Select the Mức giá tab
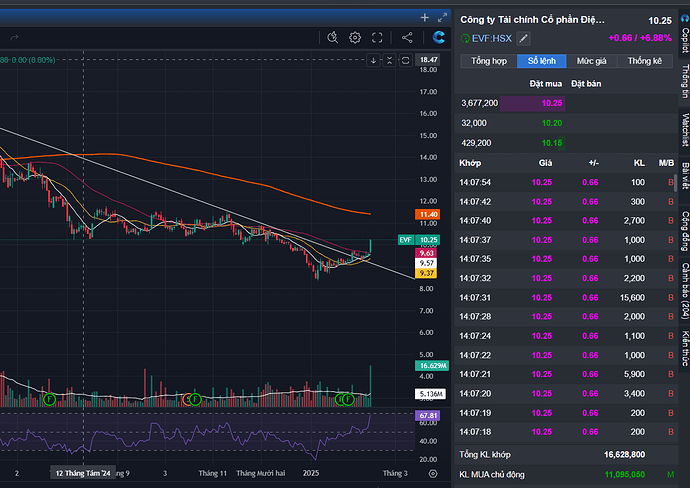This screenshot has height=488, width=690. 591,61
